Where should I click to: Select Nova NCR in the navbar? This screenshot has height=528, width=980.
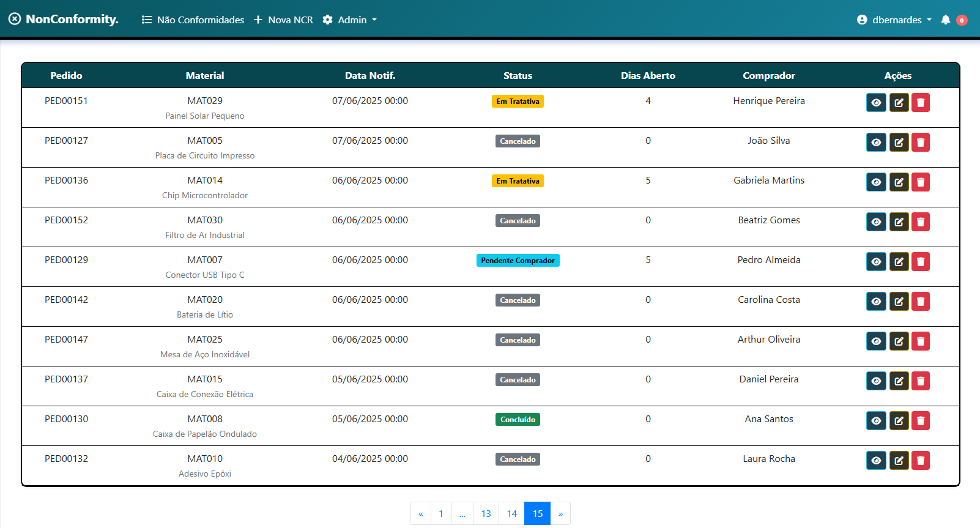283,20
